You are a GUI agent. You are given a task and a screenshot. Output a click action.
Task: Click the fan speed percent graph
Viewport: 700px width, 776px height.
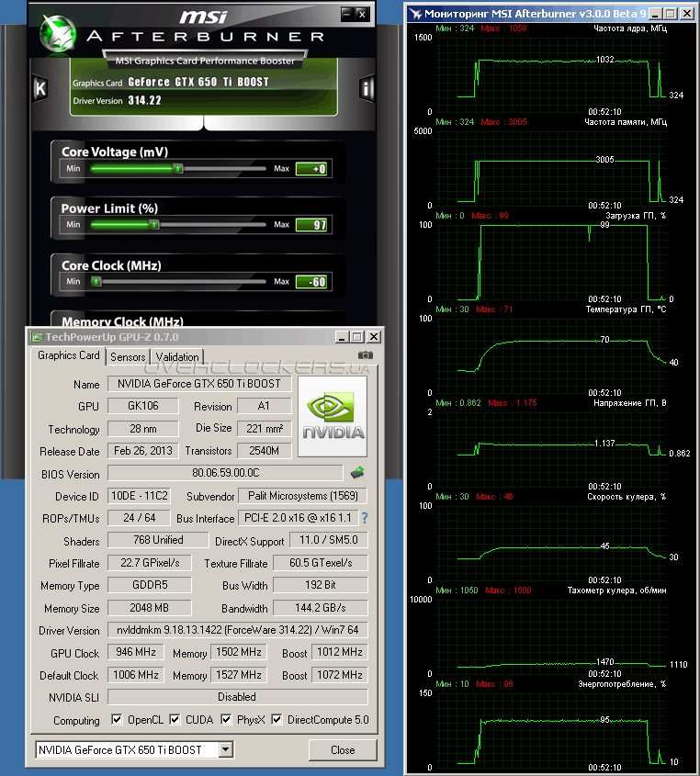[x=551, y=543]
